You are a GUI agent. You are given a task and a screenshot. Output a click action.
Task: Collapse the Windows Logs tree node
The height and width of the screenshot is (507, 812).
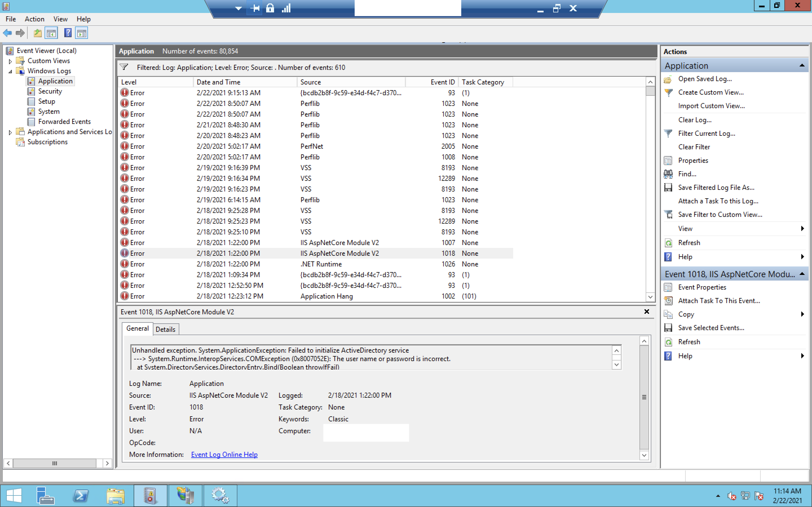tap(10, 72)
